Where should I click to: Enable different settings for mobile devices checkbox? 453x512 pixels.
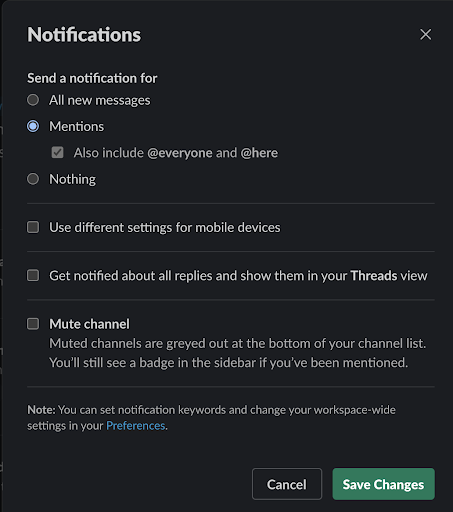coord(33,227)
